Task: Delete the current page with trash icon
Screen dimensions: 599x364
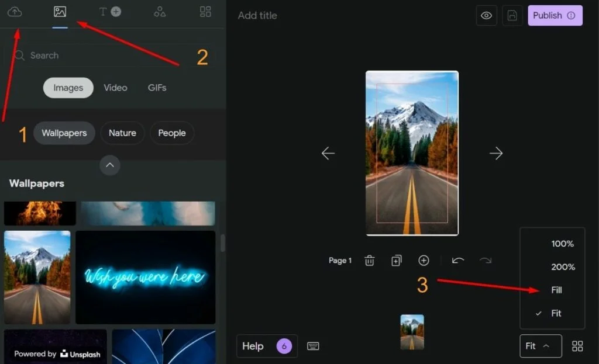Action: coord(370,261)
